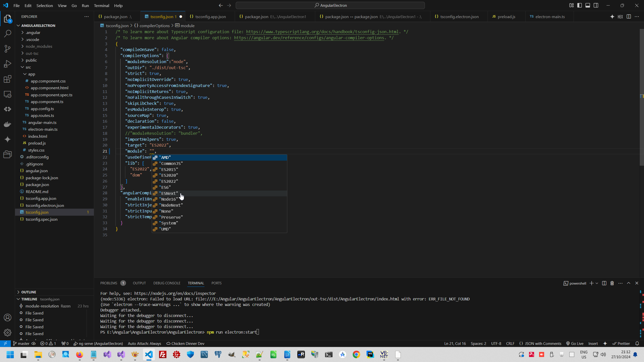
Task: Collapse the src folder in explorer
Action: coord(28,67)
